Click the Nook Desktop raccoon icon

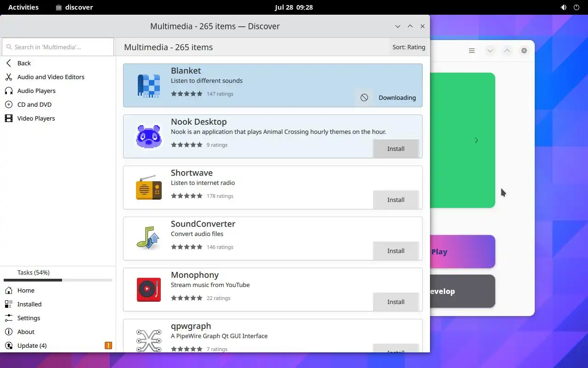[x=149, y=137]
